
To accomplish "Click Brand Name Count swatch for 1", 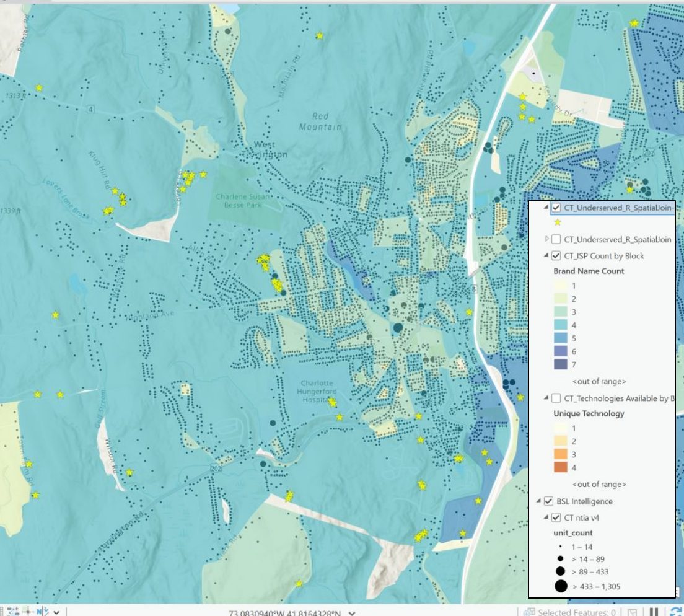I will tap(561, 285).
